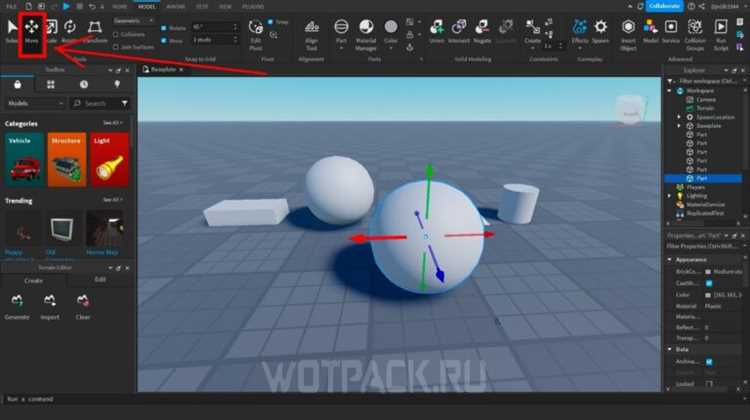Pick the Scale tool
The height and width of the screenshot is (420, 750).
coord(51,27)
